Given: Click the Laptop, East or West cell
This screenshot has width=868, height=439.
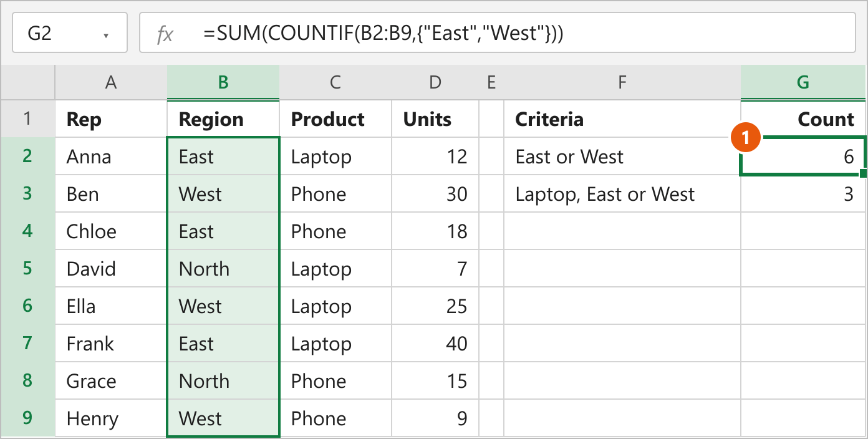Looking at the screenshot, I should (622, 193).
